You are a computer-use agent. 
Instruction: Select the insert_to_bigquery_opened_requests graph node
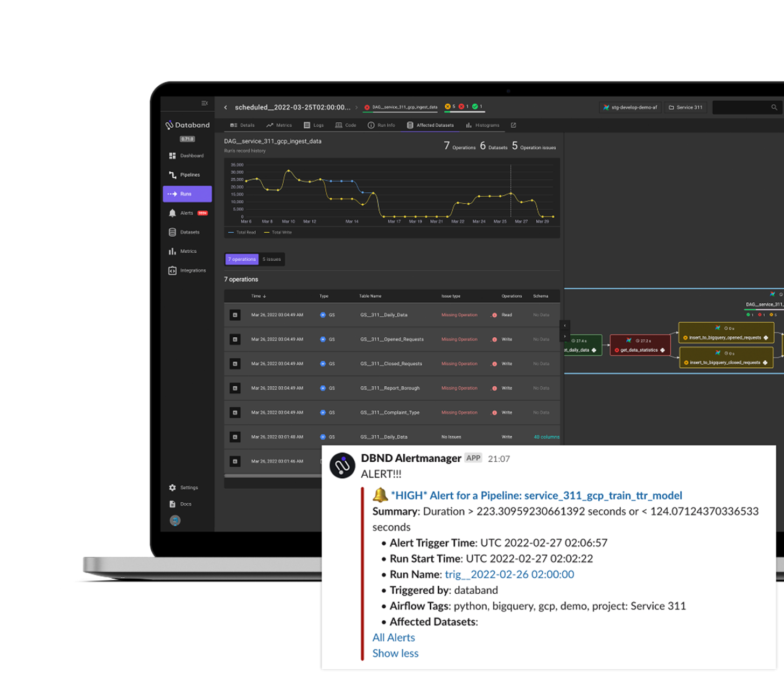[x=726, y=333]
